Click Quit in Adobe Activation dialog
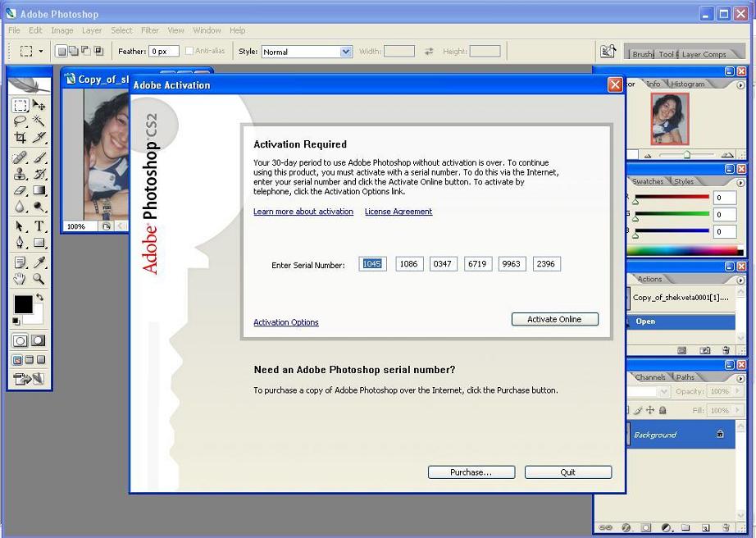Screen dimensions: 756x538 (568, 472)
